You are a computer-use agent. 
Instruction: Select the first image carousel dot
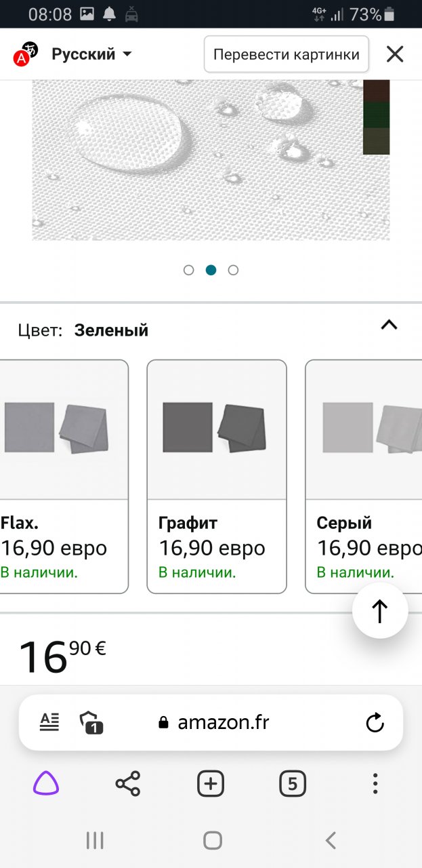click(189, 270)
